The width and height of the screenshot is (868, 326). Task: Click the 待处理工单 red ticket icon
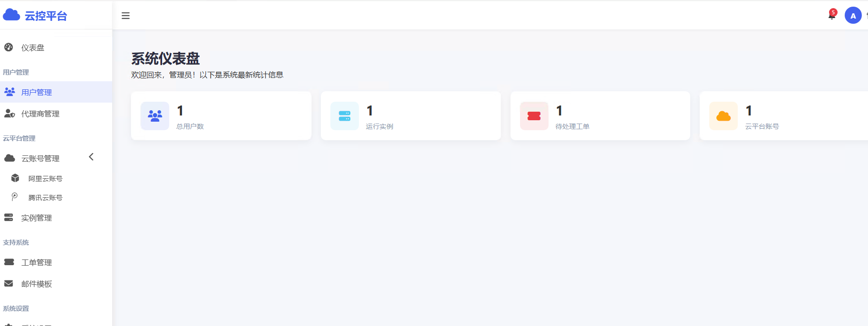point(534,116)
